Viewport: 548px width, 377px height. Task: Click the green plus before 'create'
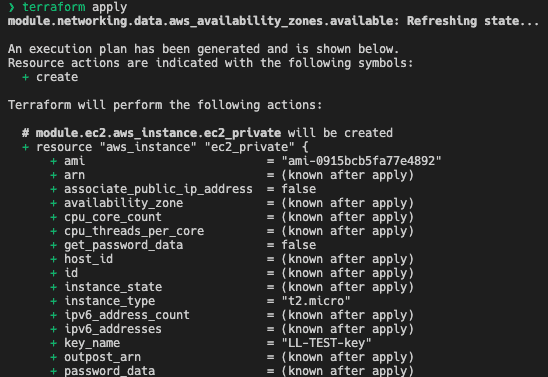[x=26, y=77]
